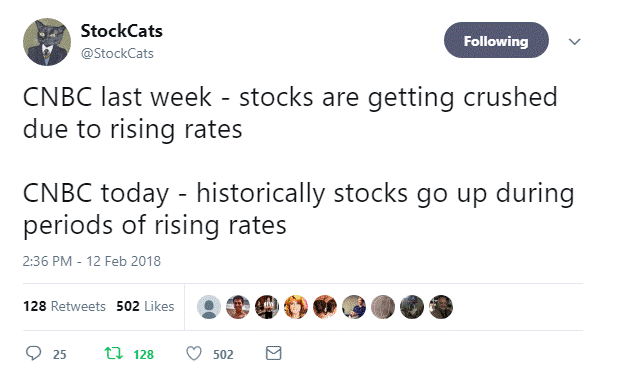Click the default gray silhouette liker avatar
The width and height of the screenshot is (617, 379).
tap(209, 307)
